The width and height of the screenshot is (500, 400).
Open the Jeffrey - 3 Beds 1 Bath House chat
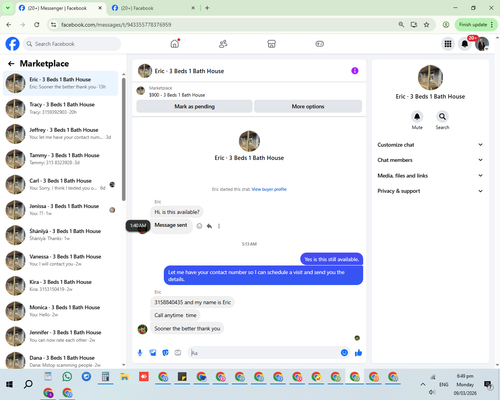click(61, 134)
